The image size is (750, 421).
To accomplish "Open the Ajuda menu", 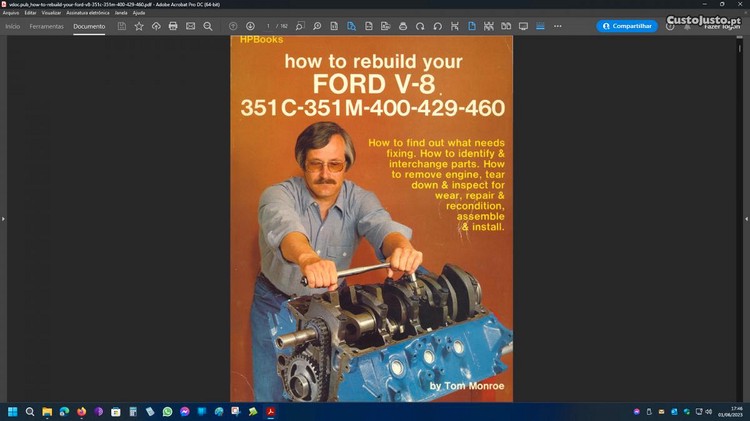I will coord(139,13).
